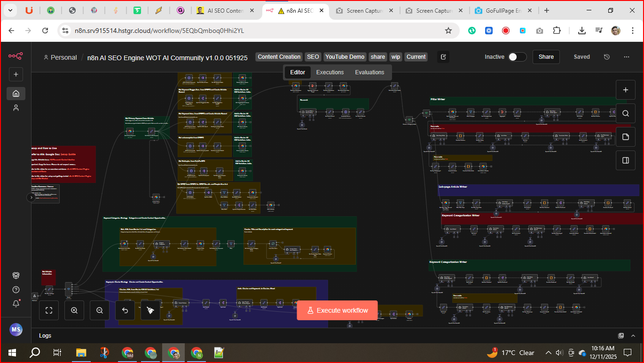644x363 pixels.
Task: Select the Sub-page Article Writer note title
Action: point(453,187)
